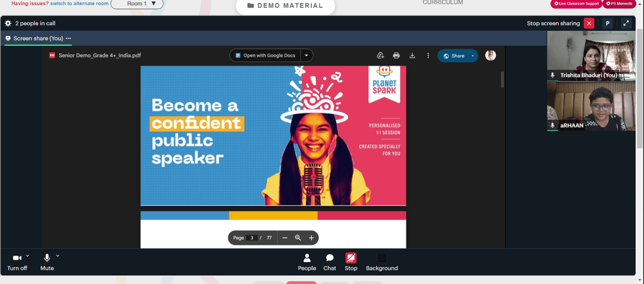Expand the Share button dropdown arrow

[473, 56]
